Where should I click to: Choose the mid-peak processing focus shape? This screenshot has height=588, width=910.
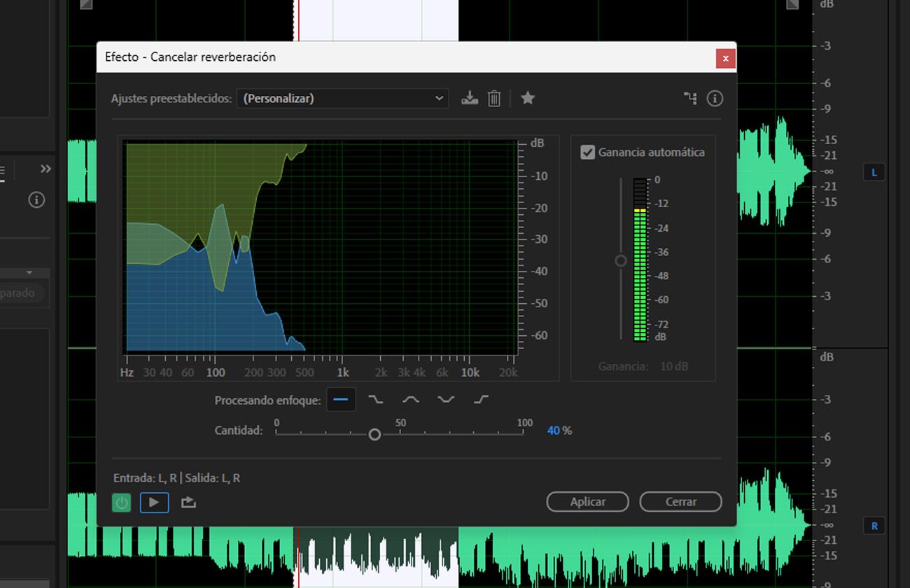[411, 400]
